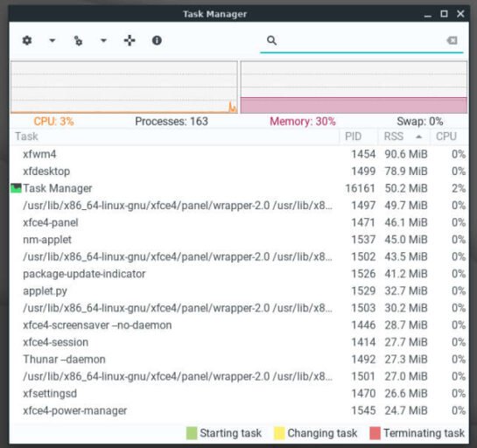Sort by the CPU column header
The image size is (477, 448).
449,136
